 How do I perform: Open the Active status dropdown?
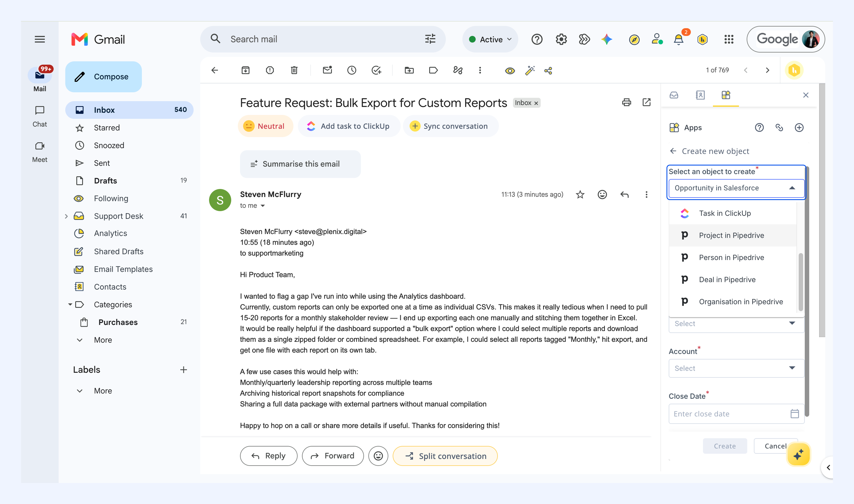490,40
